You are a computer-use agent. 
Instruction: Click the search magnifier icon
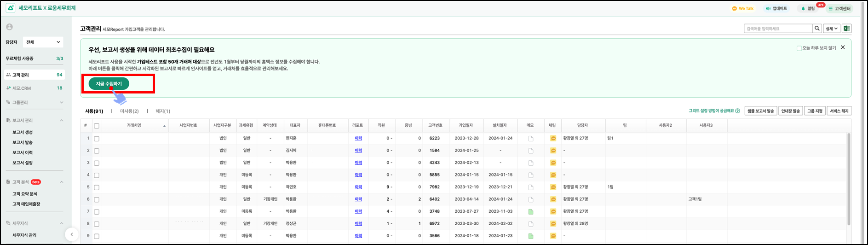coord(817,29)
